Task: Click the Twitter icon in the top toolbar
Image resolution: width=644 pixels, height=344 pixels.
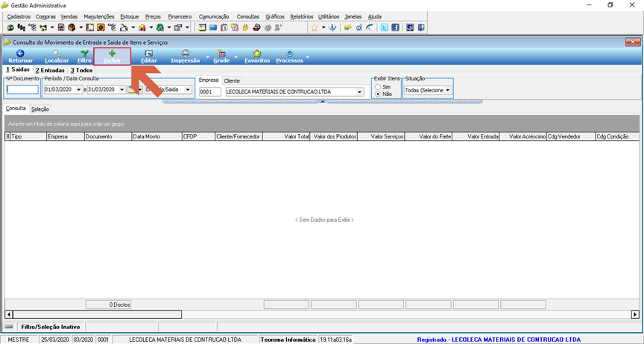Action: (x=384, y=28)
